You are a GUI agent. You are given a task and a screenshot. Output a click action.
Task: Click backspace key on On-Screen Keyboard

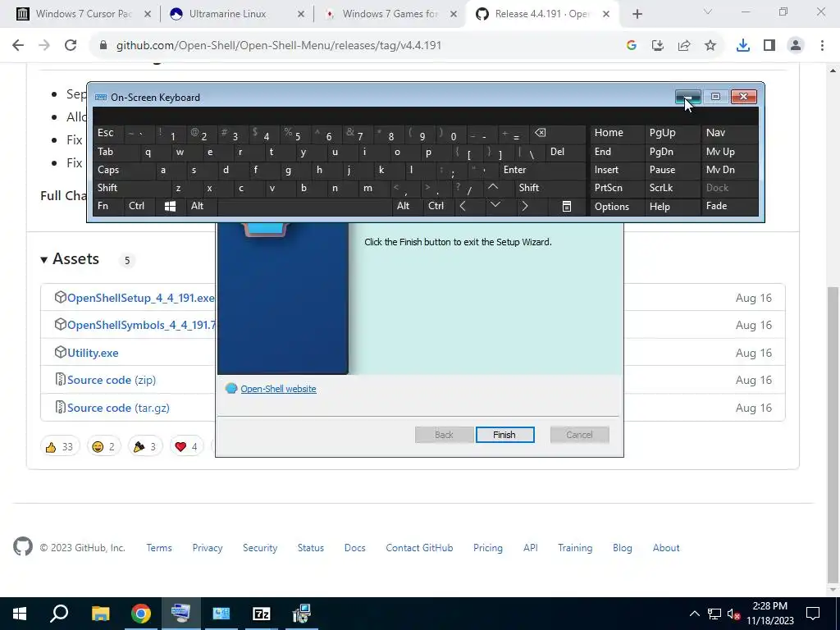click(557, 134)
